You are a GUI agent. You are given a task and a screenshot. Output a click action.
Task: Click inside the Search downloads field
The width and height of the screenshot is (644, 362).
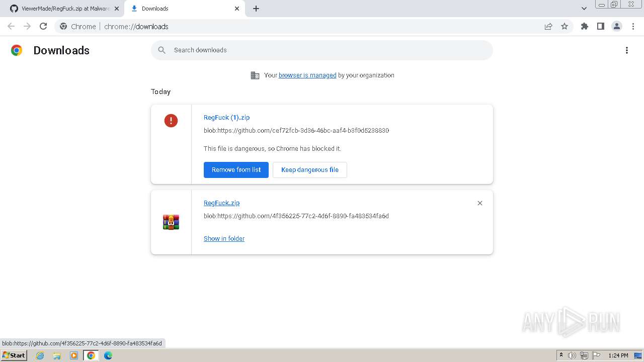point(322,50)
